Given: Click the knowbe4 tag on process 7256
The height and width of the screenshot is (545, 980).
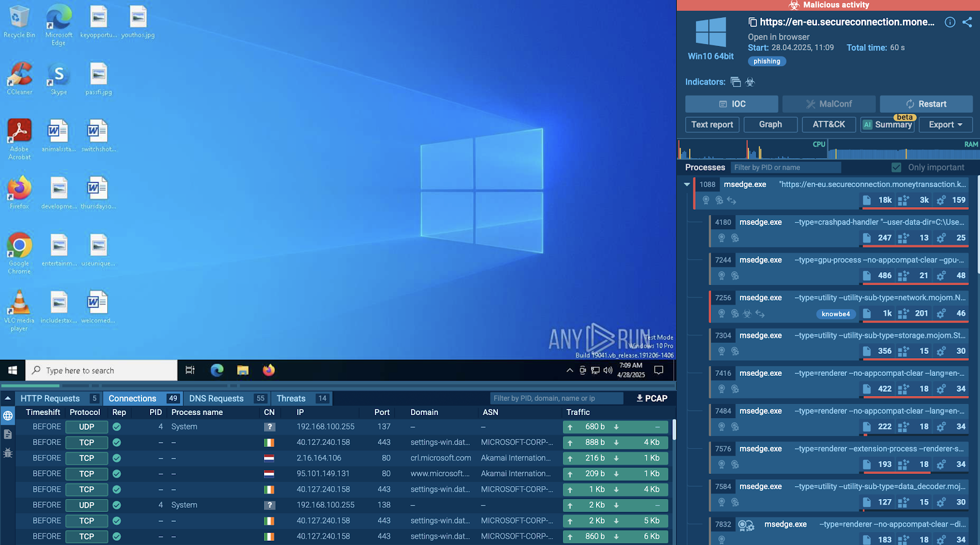Looking at the screenshot, I should pos(835,314).
